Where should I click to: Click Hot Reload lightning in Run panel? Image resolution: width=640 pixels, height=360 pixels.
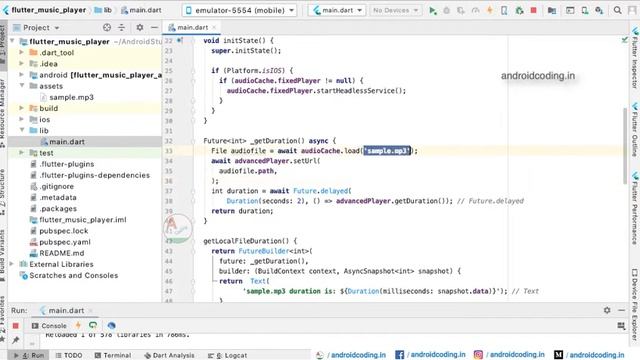[78, 325]
